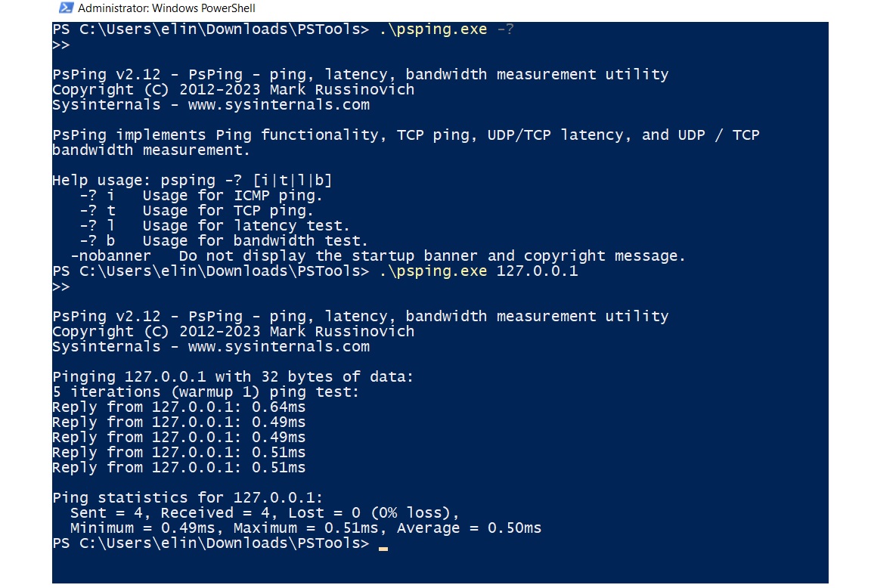Click the 'Ping statistics for 127.0.0.1' line
This screenshot has height=588, width=871.
(188, 497)
